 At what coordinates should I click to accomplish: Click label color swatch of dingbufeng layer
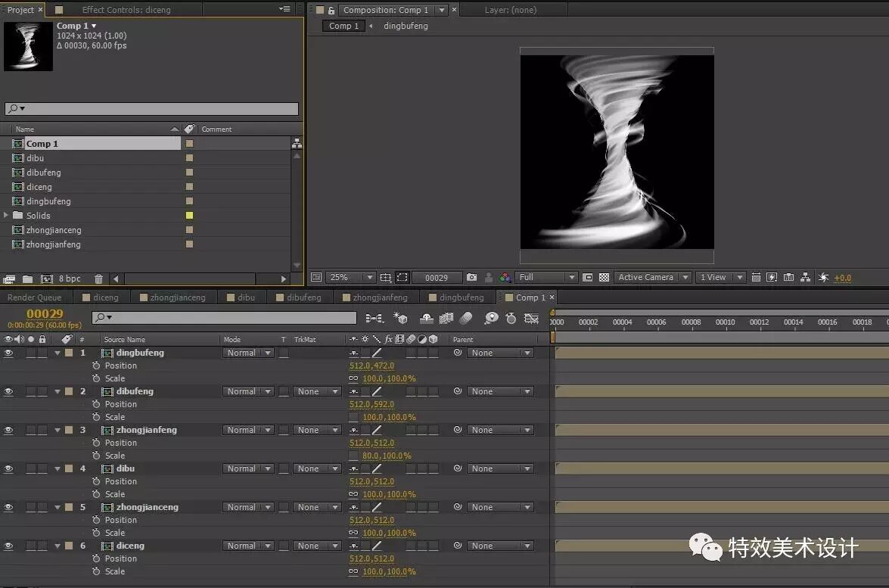tap(69, 353)
